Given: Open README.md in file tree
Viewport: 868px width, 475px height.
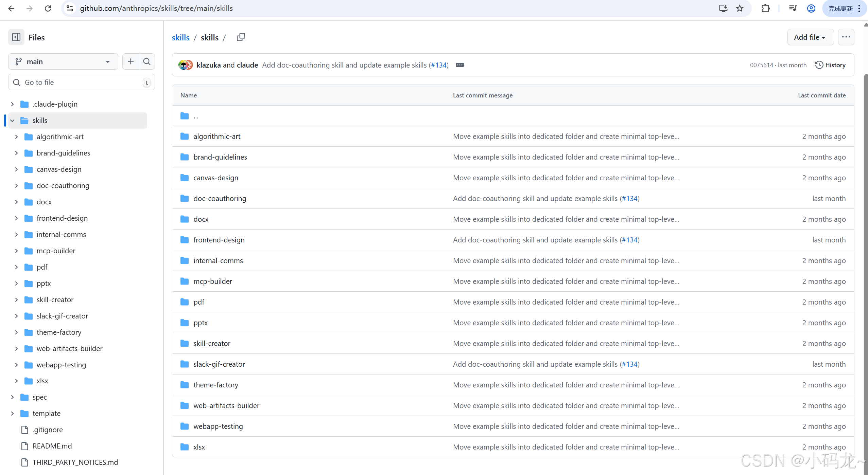Looking at the screenshot, I should coord(52,446).
